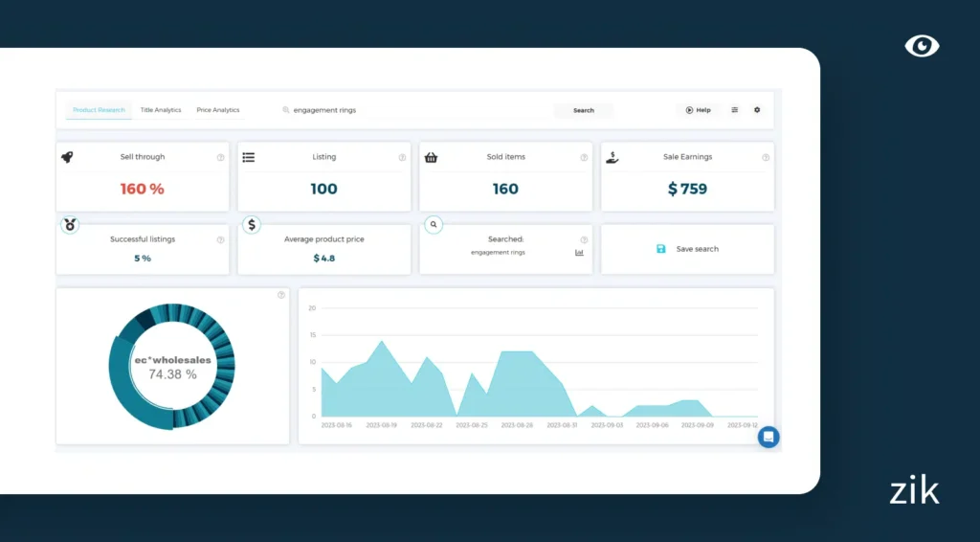Click the help icon on Successful listings card
This screenshot has height=542, width=980.
pos(220,240)
